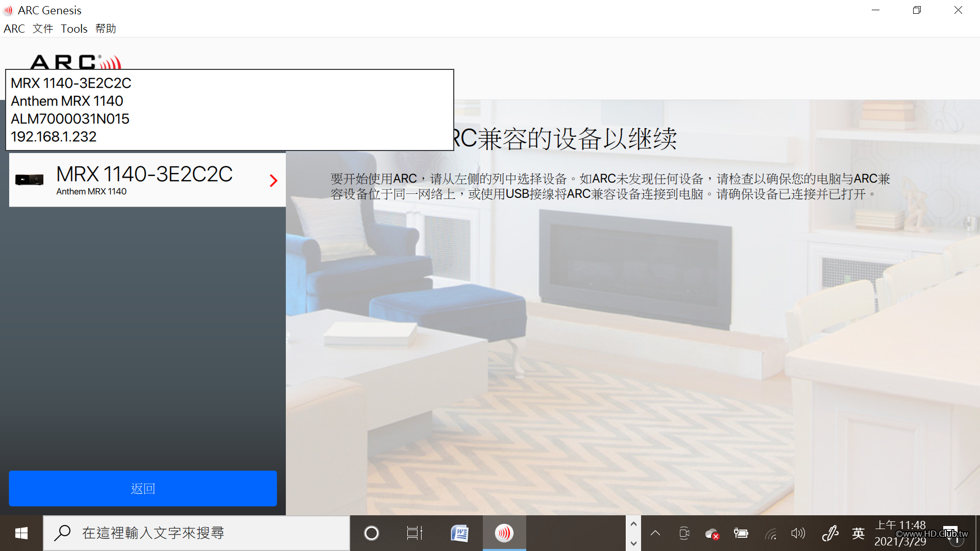The width and height of the screenshot is (980, 551).
Task: Open Wi-Fi network tray icon
Action: [x=771, y=534]
